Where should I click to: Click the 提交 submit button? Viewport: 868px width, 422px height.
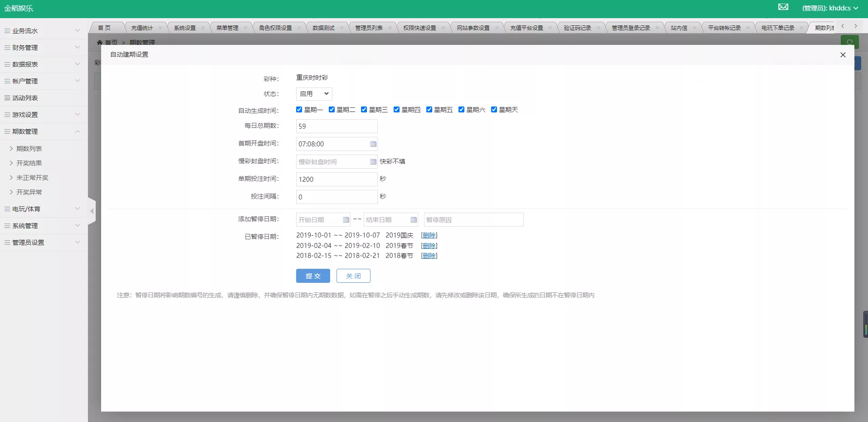313,276
